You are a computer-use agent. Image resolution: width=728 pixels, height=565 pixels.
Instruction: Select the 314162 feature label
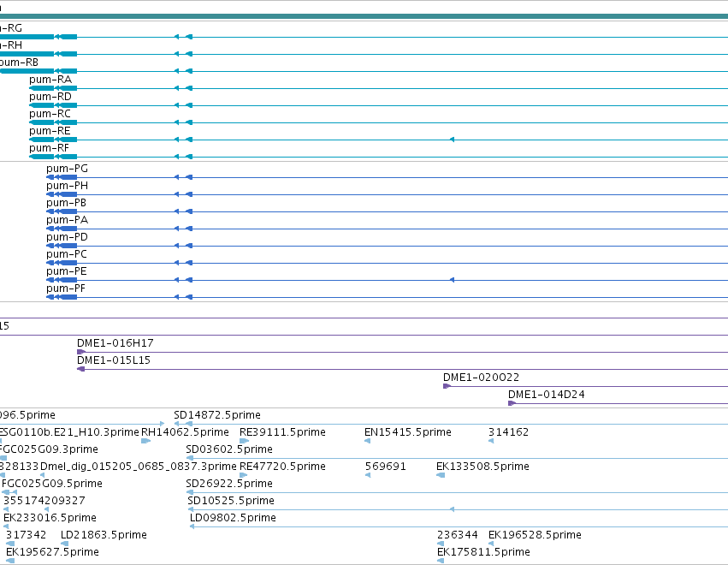pyautogui.click(x=508, y=432)
